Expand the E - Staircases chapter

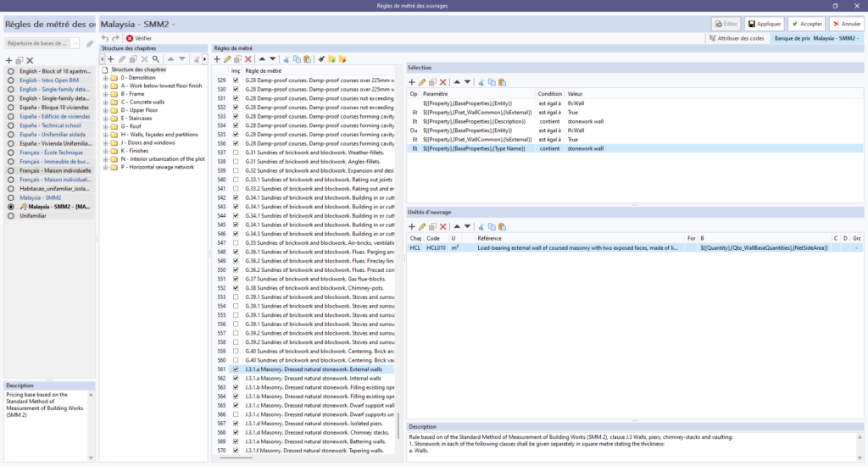pos(105,119)
